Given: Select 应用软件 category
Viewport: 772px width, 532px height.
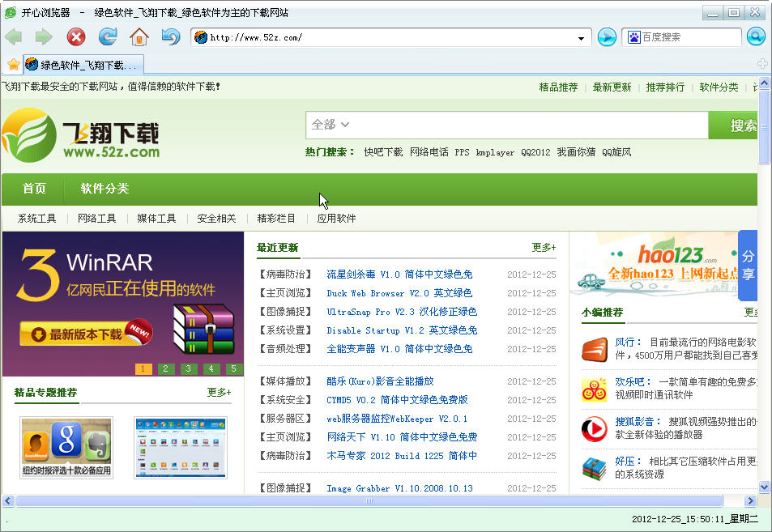Looking at the screenshot, I should pos(336,219).
